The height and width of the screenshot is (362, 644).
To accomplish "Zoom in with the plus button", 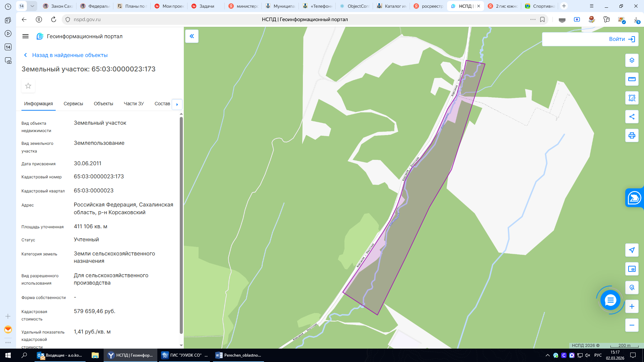I will pyautogui.click(x=632, y=306).
